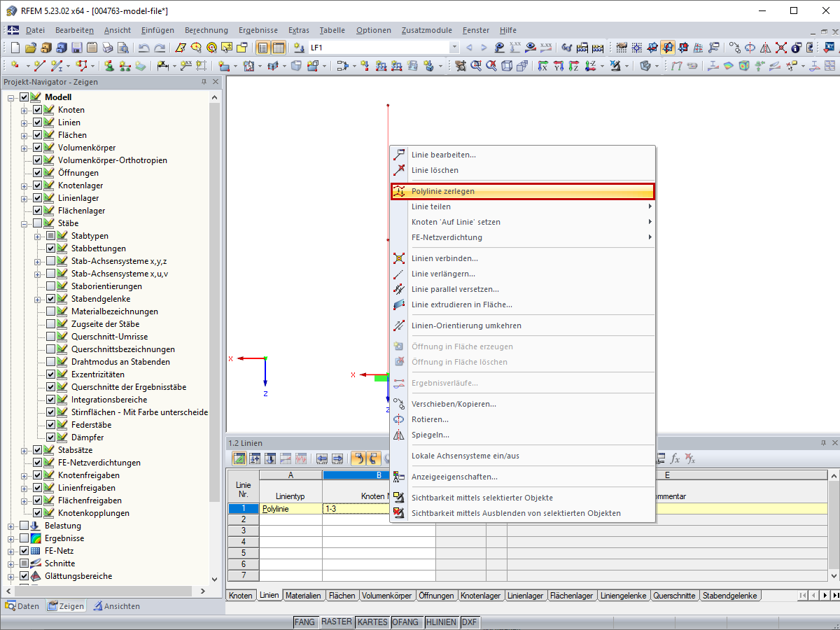
Task: Open the LF1 load case dropdown
Action: 454,48
